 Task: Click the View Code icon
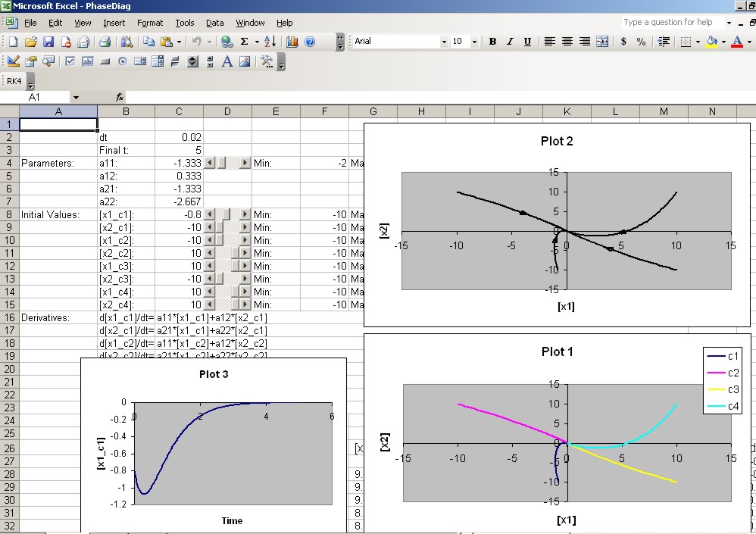48,61
